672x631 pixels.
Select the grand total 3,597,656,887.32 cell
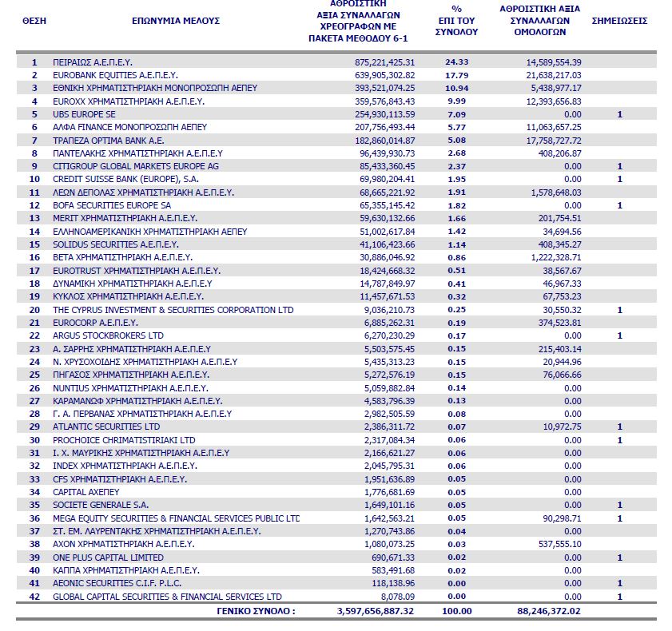coord(376,611)
